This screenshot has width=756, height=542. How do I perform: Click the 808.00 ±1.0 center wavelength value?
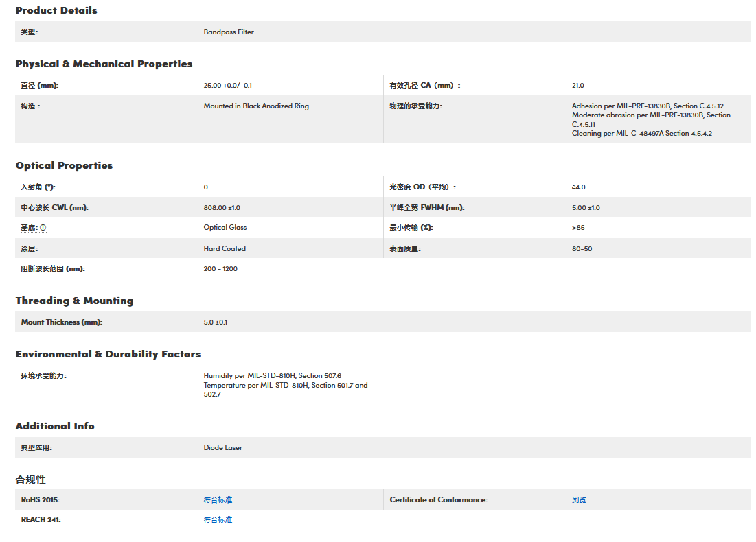coord(222,207)
